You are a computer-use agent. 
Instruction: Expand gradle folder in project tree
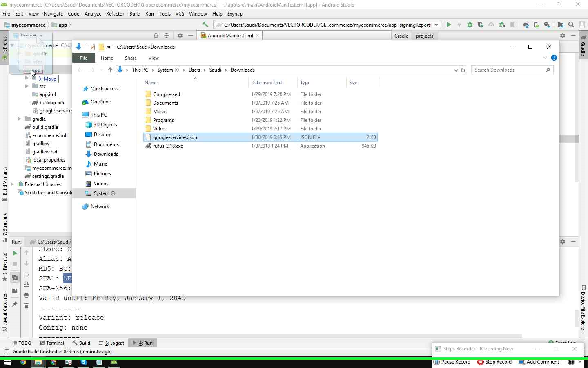[19, 119]
